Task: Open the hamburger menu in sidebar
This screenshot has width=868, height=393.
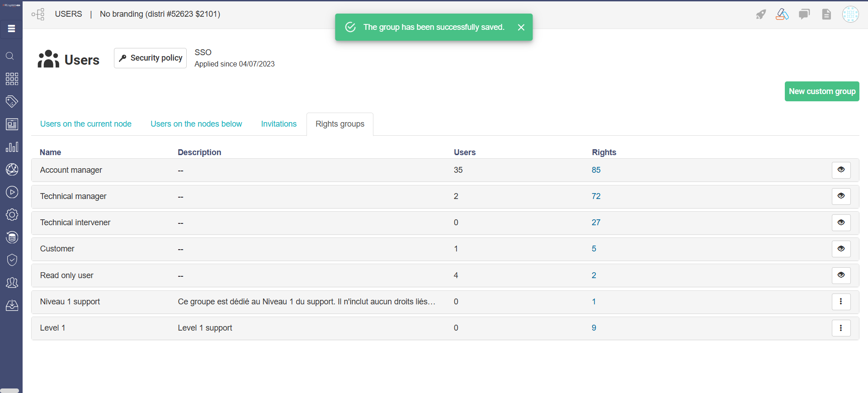Action: (11, 29)
